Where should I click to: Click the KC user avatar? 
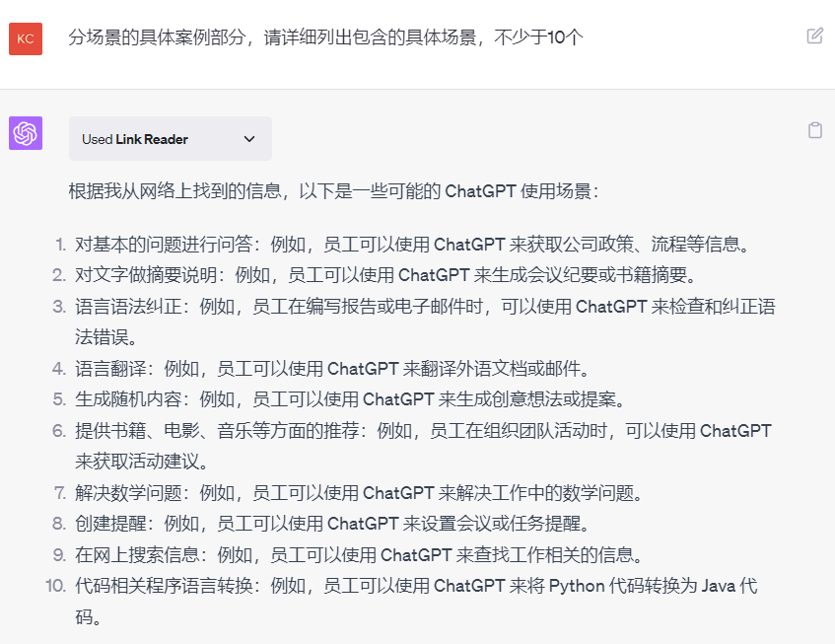coord(26,38)
